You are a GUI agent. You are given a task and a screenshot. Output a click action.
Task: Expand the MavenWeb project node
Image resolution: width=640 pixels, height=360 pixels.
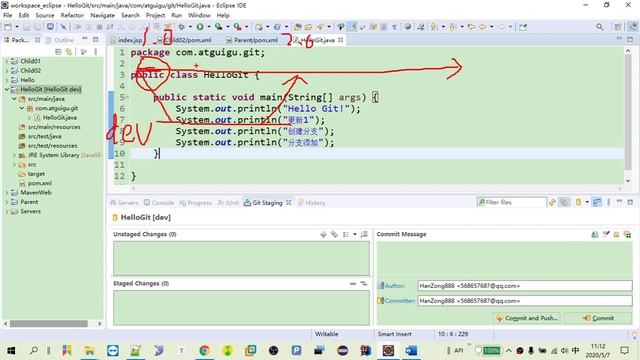(x=7, y=193)
